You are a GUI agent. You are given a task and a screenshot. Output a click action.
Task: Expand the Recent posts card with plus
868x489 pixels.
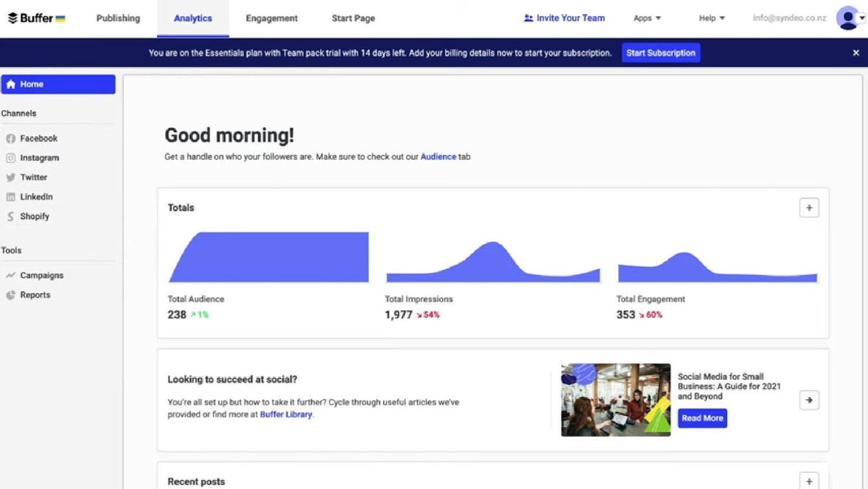[x=809, y=481]
